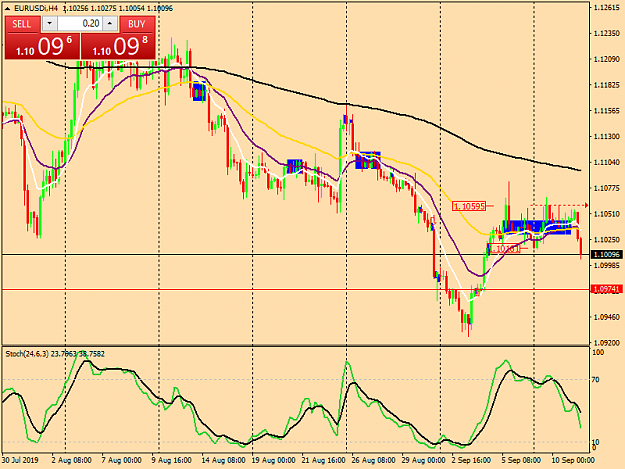Click the 26 Aug 08:00 time label
Viewport: 625px width, 469px height.
pos(373,460)
